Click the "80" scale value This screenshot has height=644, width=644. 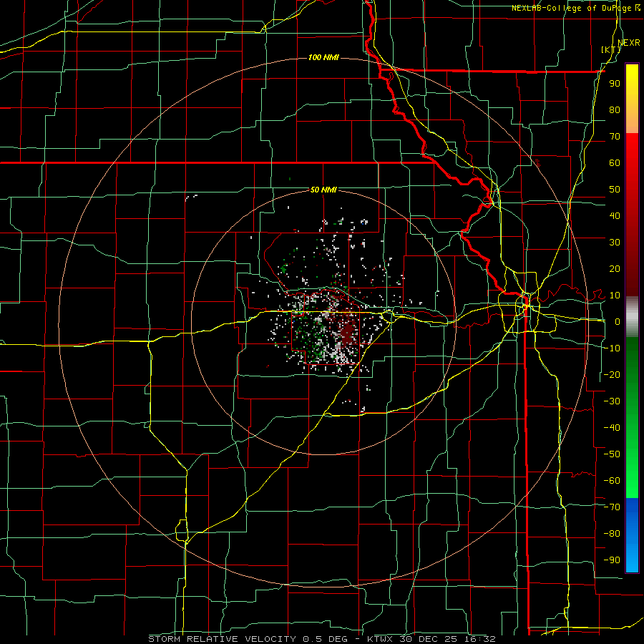click(615, 110)
